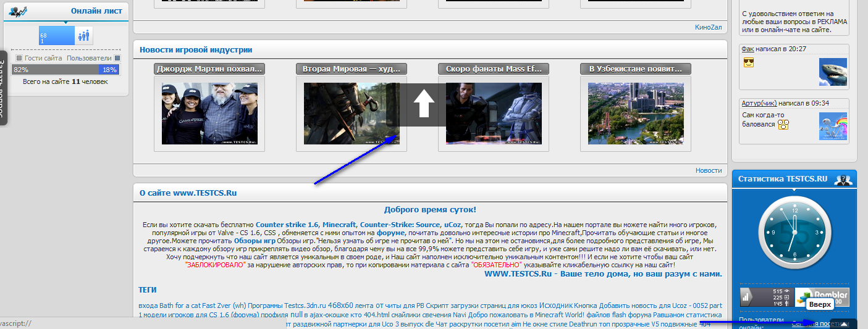Click the 'О сайте www.TESTCS.Ru' heading
Image resolution: width=868 pixels, height=329 pixels.
point(188,193)
